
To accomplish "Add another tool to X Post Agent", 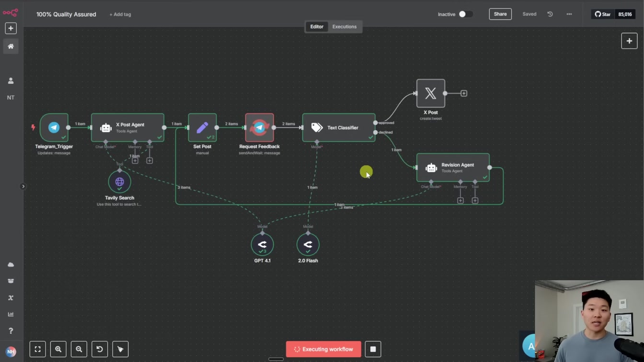I will tap(149, 160).
